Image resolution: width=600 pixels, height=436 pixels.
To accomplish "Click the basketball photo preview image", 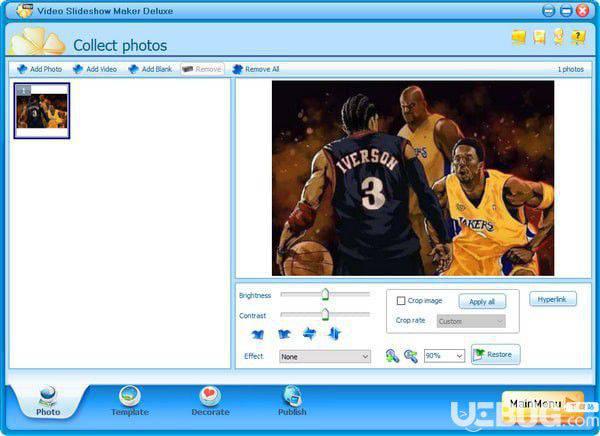I will pos(413,178).
